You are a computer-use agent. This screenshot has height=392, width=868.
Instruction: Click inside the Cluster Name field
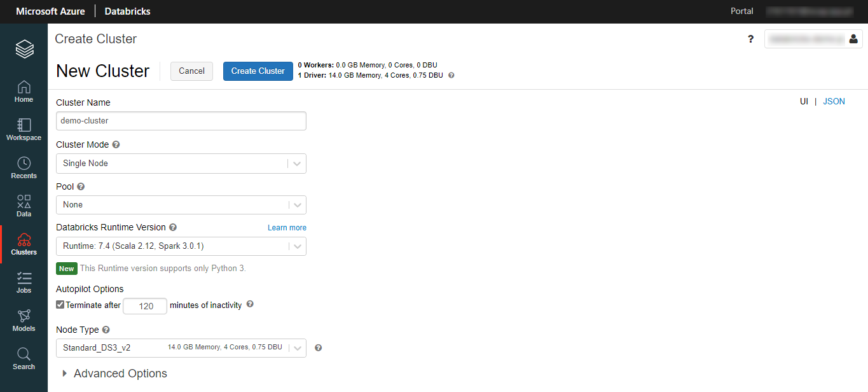181,120
